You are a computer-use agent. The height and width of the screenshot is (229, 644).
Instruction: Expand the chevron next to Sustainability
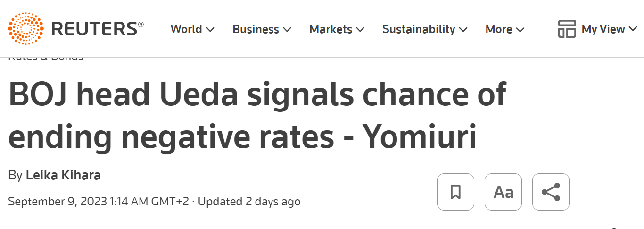[x=463, y=30]
